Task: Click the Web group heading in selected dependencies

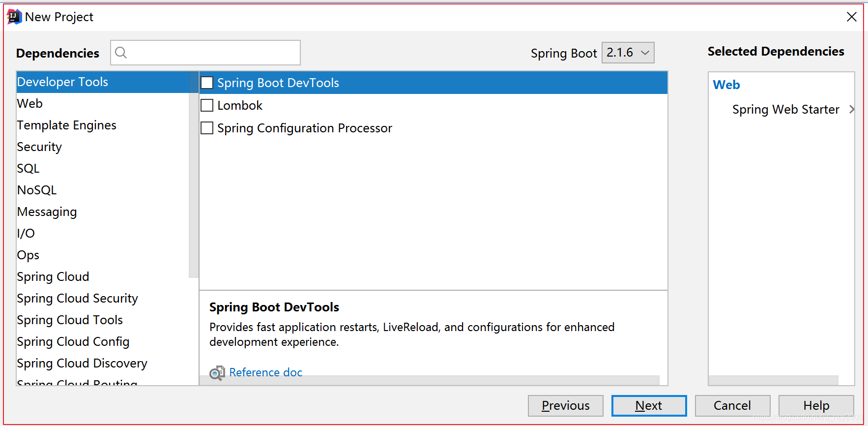Action: (726, 85)
